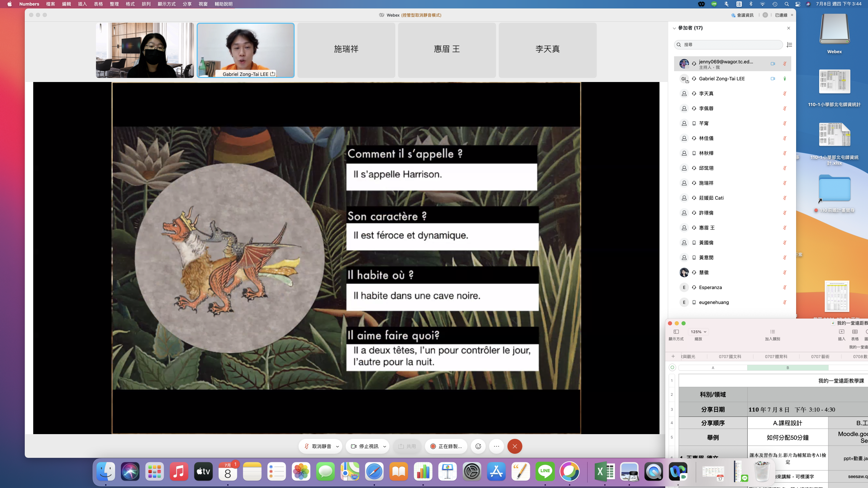
Task: Click the red leave meeting button
Action: [515, 446]
